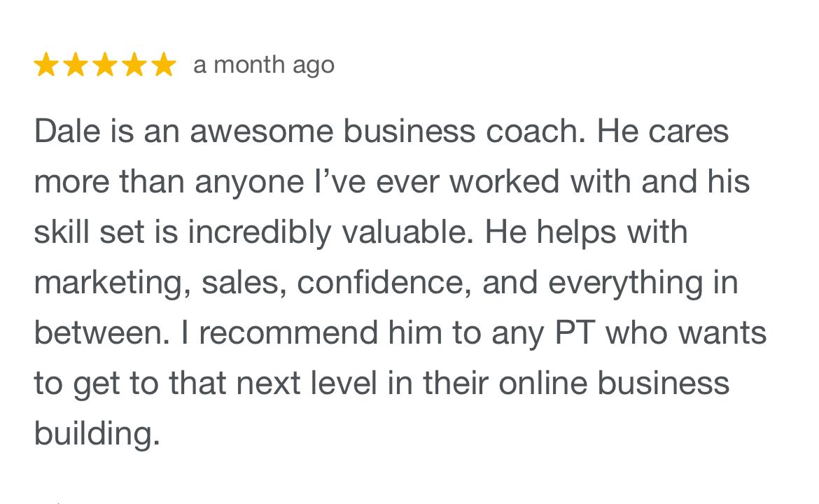Select the second yellow rating star
819x504 pixels.
[x=76, y=65]
